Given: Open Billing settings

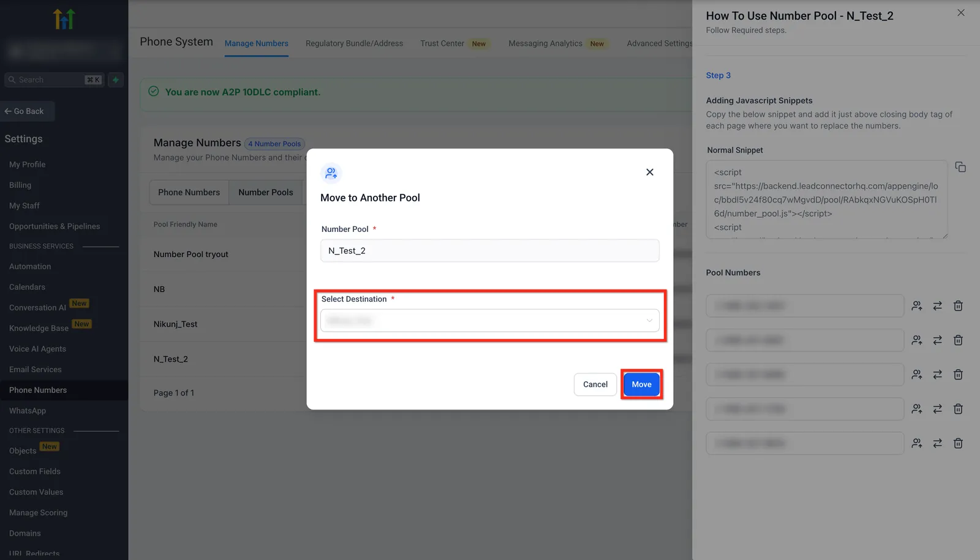Looking at the screenshot, I should [20, 185].
